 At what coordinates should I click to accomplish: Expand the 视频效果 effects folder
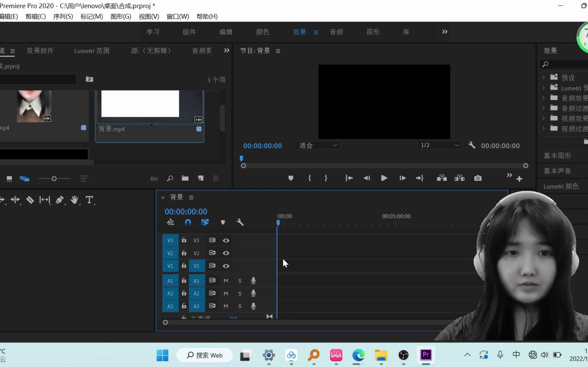click(544, 118)
